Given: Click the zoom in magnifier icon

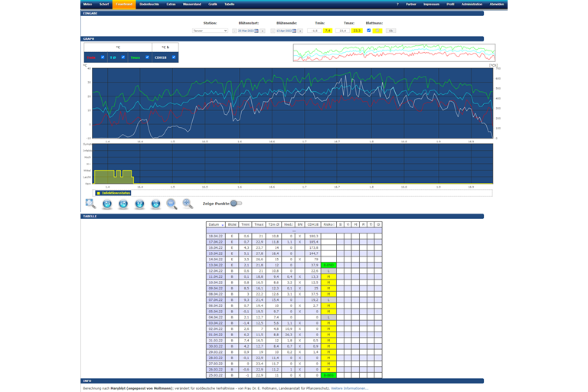Looking at the screenshot, I should [188, 204].
